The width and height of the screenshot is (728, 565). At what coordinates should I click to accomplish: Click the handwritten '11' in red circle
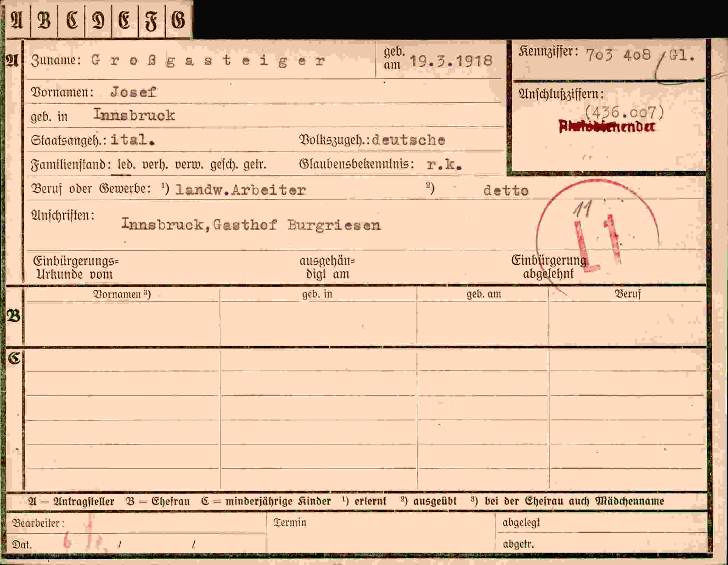[583, 209]
